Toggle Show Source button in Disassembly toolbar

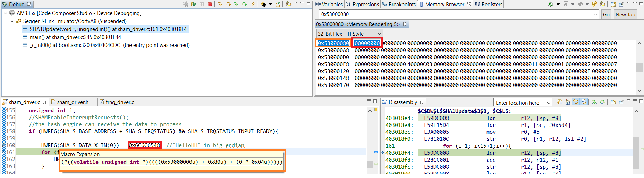[584, 102]
